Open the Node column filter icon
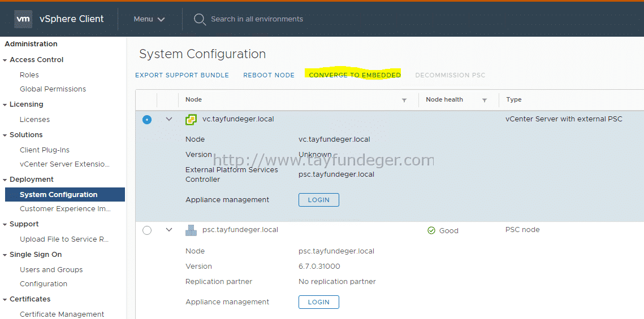The image size is (644, 319). coord(404,100)
